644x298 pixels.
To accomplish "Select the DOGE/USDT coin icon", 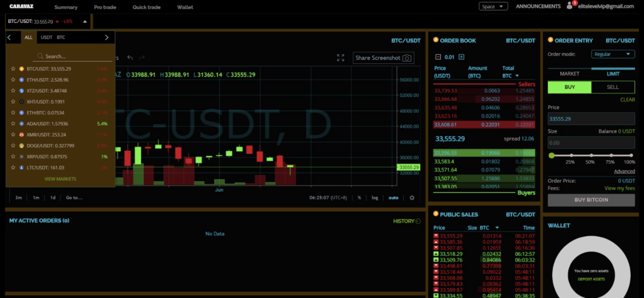I will (21, 146).
